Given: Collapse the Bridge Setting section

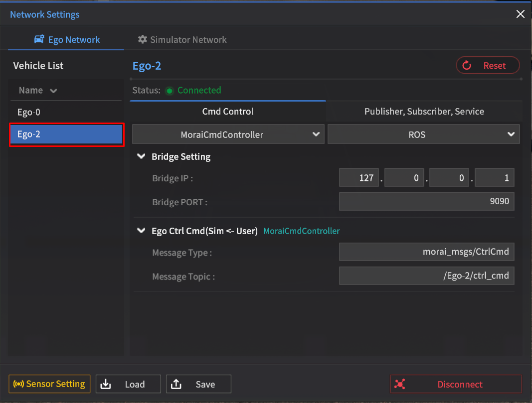Looking at the screenshot, I should (141, 156).
